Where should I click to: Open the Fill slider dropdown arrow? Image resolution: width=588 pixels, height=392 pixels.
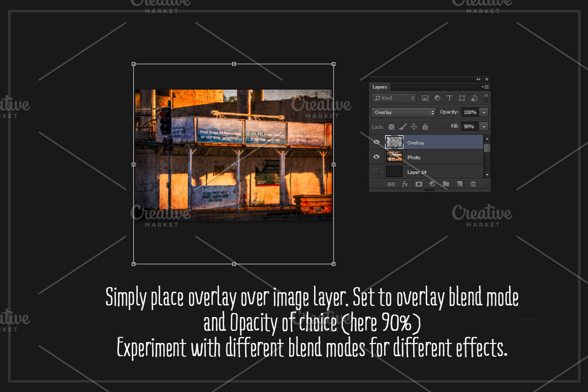[x=484, y=126]
